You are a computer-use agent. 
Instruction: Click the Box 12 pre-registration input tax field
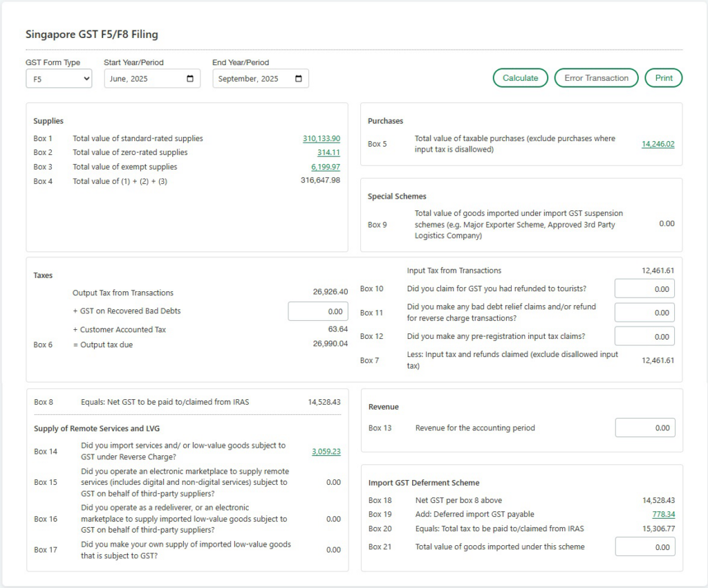(644, 336)
